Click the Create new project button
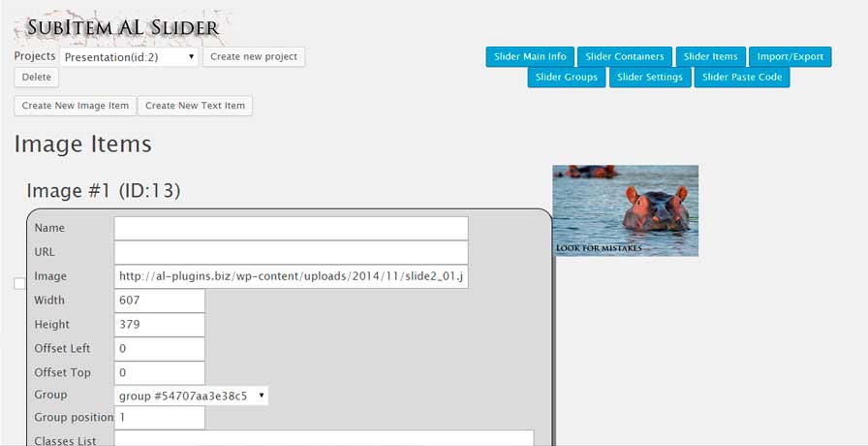Image resolution: width=868 pixels, height=446 pixels. click(254, 56)
